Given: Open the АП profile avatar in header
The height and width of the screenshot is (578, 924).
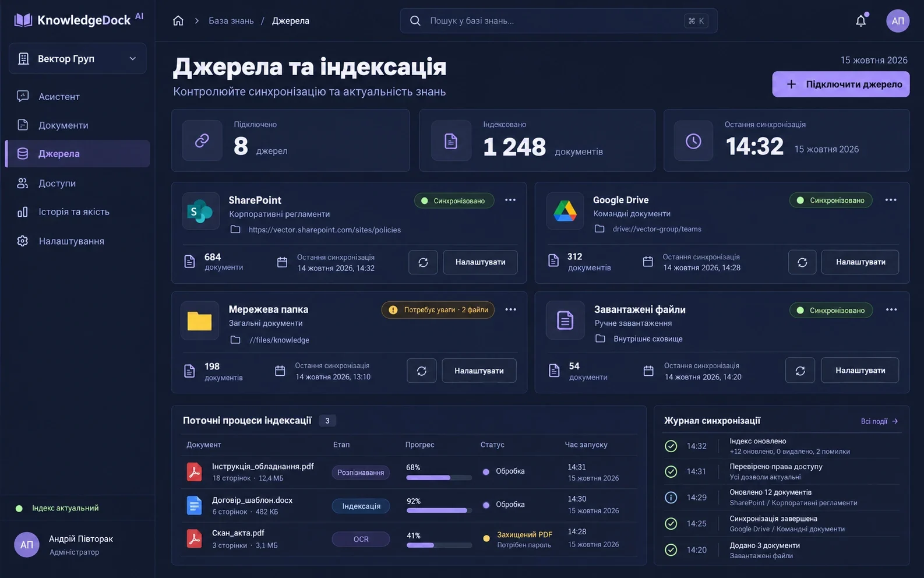Looking at the screenshot, I should 898,21.
